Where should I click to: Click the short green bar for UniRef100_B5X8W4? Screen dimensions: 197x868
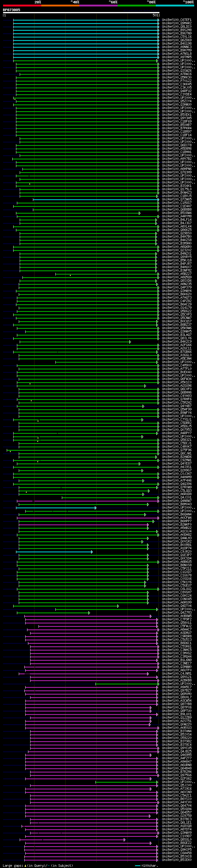[x=78, y=213]
